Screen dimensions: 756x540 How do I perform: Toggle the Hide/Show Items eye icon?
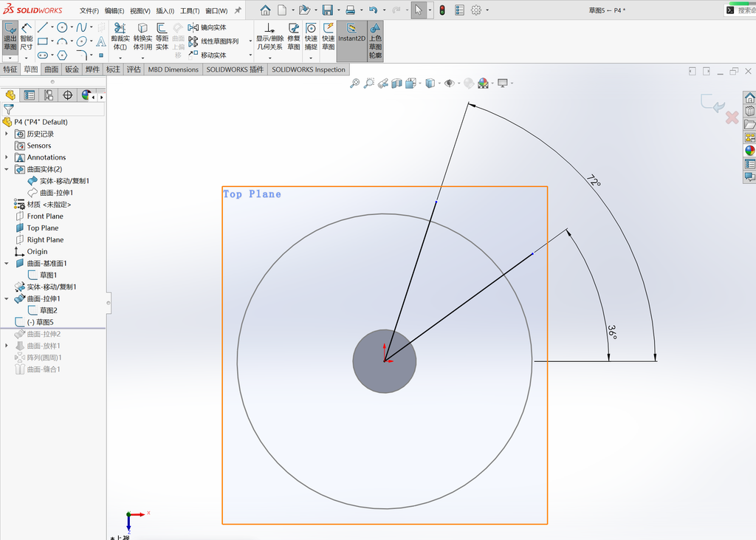tap(450, 83)
